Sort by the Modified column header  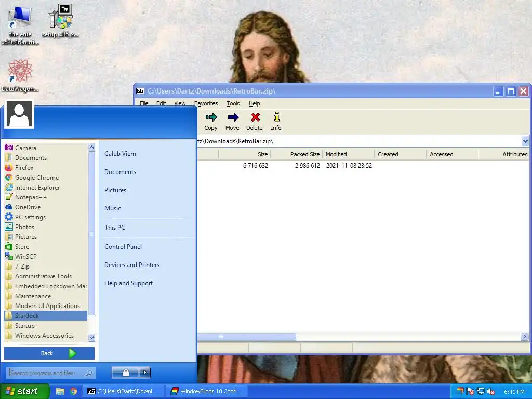pyautogui.click(x=349, y=154)
